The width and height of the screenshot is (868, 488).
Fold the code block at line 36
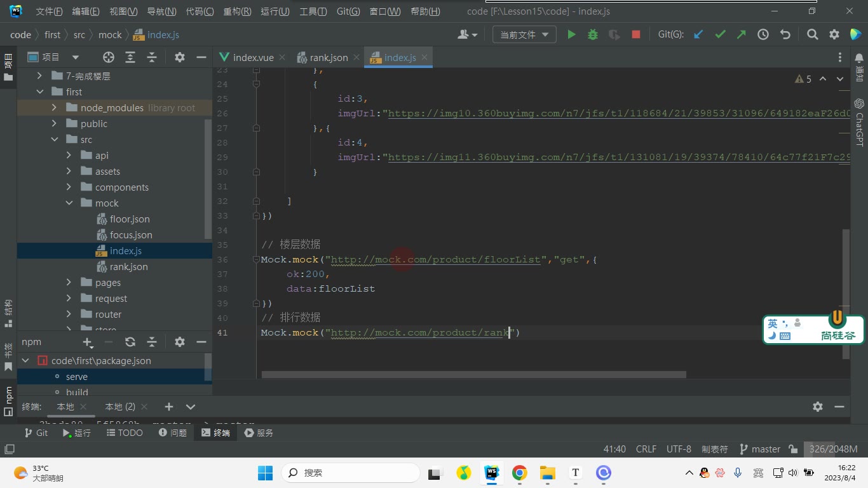[x=256, y=259]
